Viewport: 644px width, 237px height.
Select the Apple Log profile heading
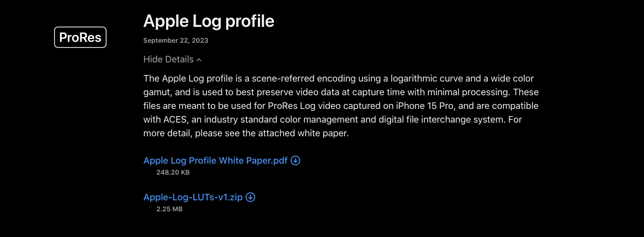209,21
